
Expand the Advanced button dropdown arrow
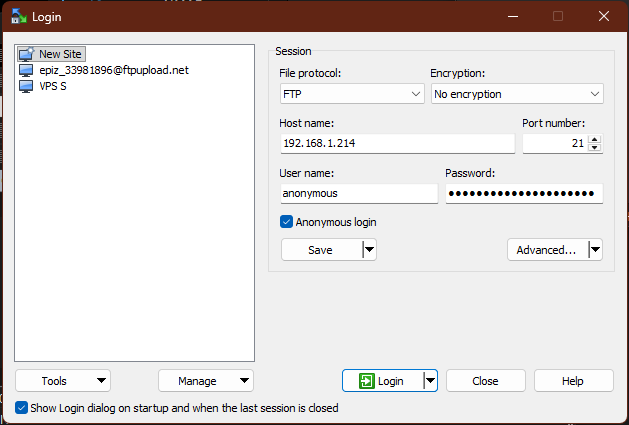click(x=595, y=250)
